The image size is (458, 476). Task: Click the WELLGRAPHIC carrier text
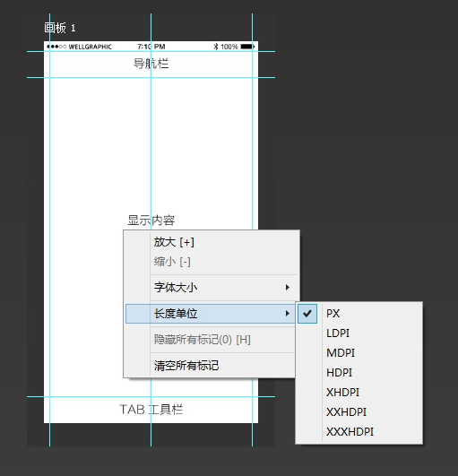coord(91,47)
